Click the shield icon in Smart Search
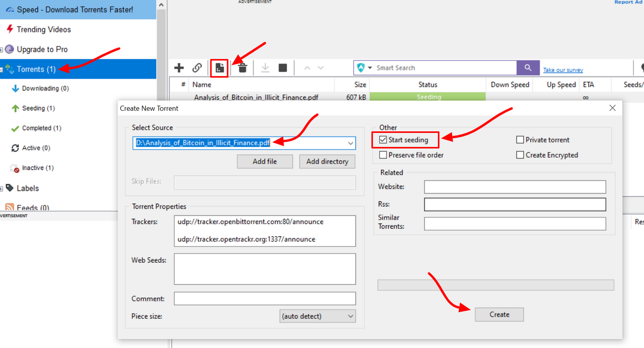The image size is (644, 348). pos(361,67)
